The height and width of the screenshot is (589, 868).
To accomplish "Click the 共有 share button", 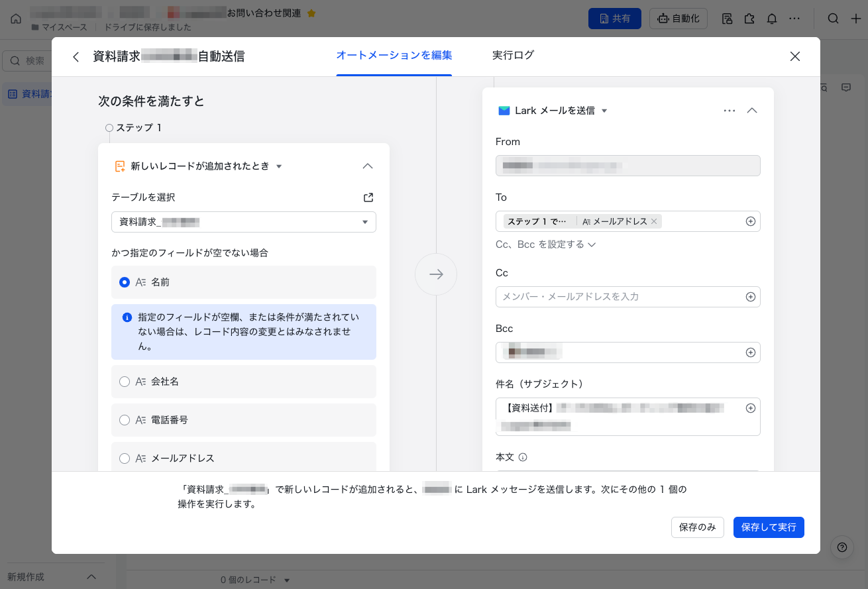I will pyautogui.click(x=615, y=19).
